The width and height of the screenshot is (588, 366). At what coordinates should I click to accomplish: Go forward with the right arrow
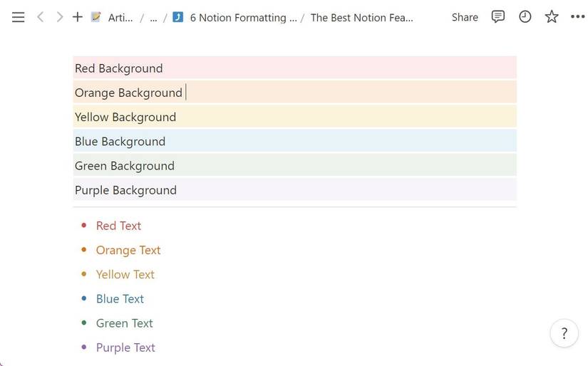click(59, 17)
